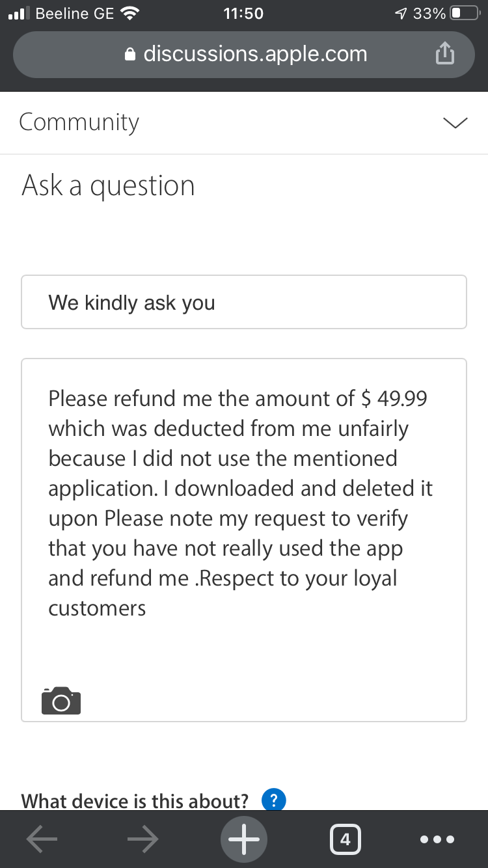488x868 pixels.
Task: Tap the padlock icon beside the URL
Action: (x=131, y=55)
